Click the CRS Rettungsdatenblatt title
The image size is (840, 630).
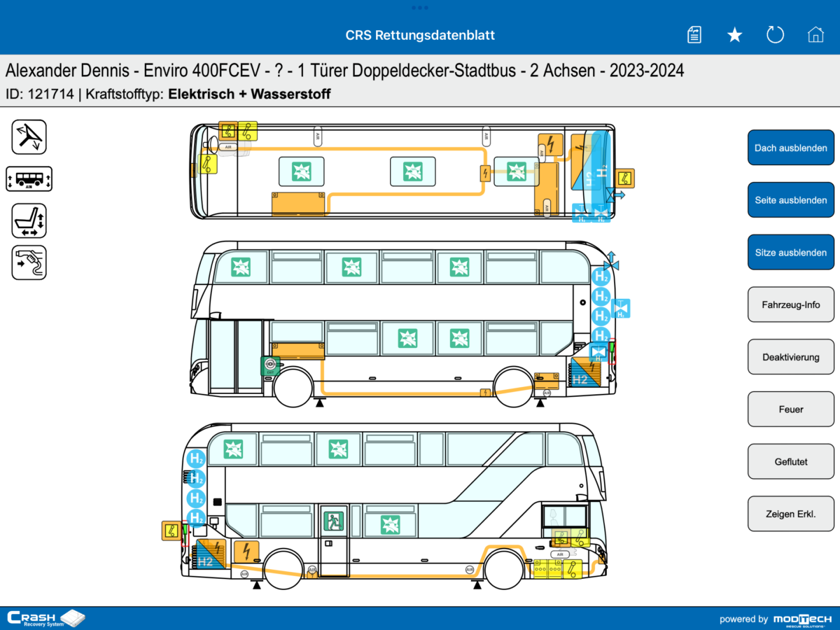click(420, 35)
